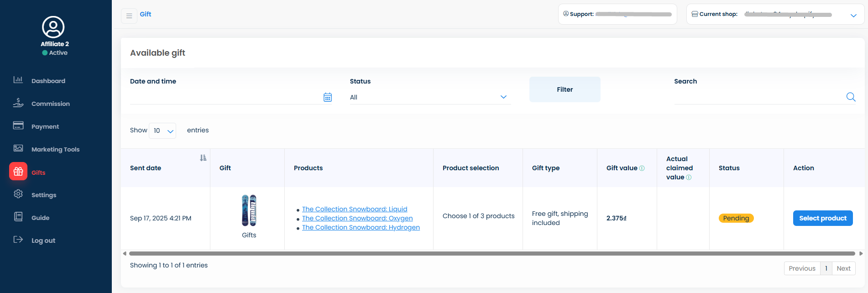Click the Affiliate 2 profile avatar
Screen dimensions: 868x293
(x=53, y=27)
